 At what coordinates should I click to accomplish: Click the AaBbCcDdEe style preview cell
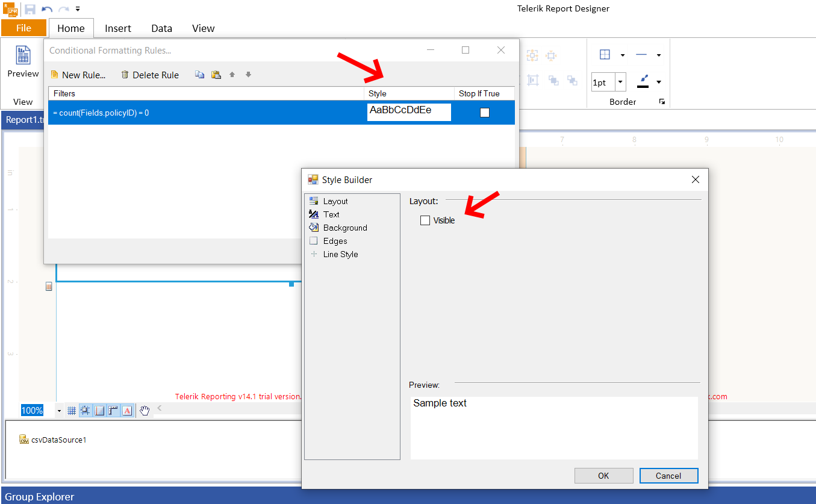tap(410, 112)
